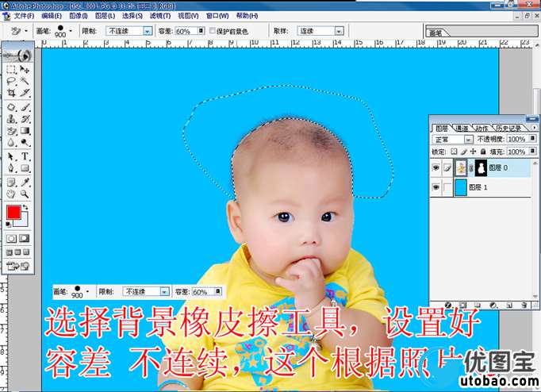Open the 编辑(E) menu
The width and height of the screenshot is (541, 392).
point(52,16)
